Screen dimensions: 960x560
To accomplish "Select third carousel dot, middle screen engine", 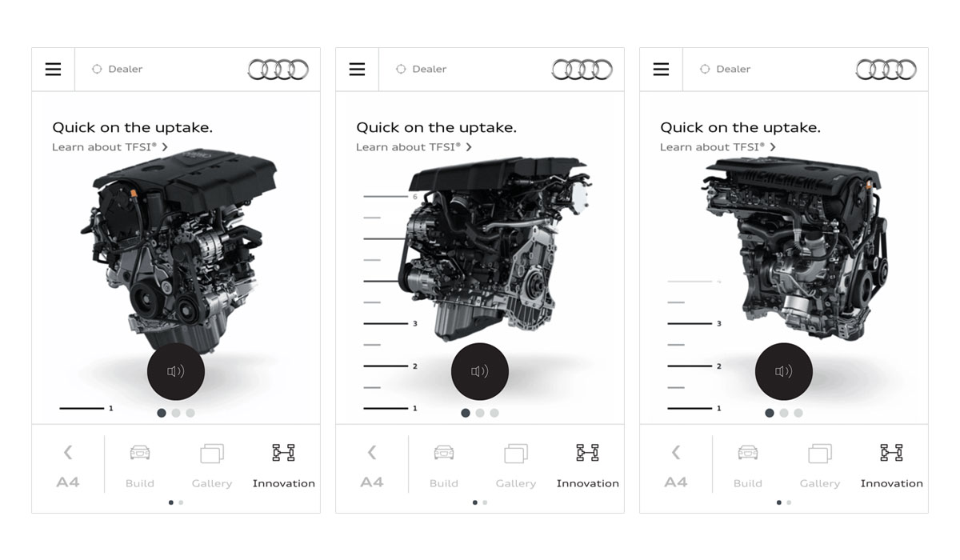I will point(494,414).
